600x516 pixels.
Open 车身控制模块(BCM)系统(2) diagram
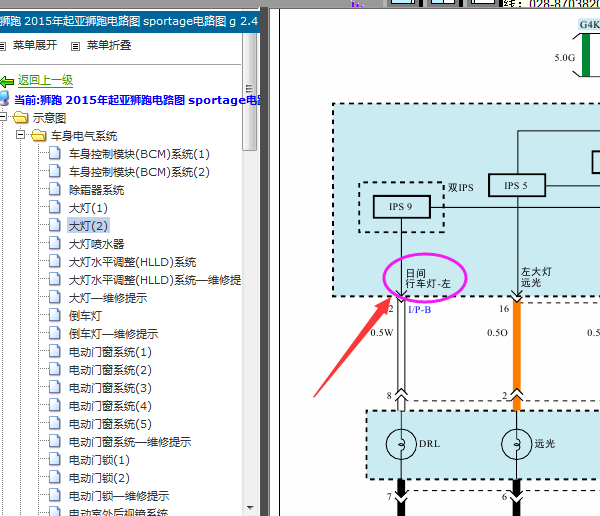click(139, 172)
